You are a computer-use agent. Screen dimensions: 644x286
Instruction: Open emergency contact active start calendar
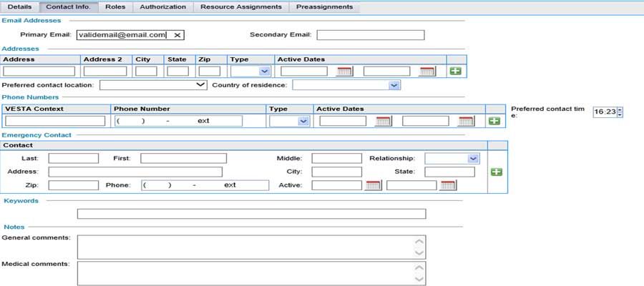(x=372, y=185)
